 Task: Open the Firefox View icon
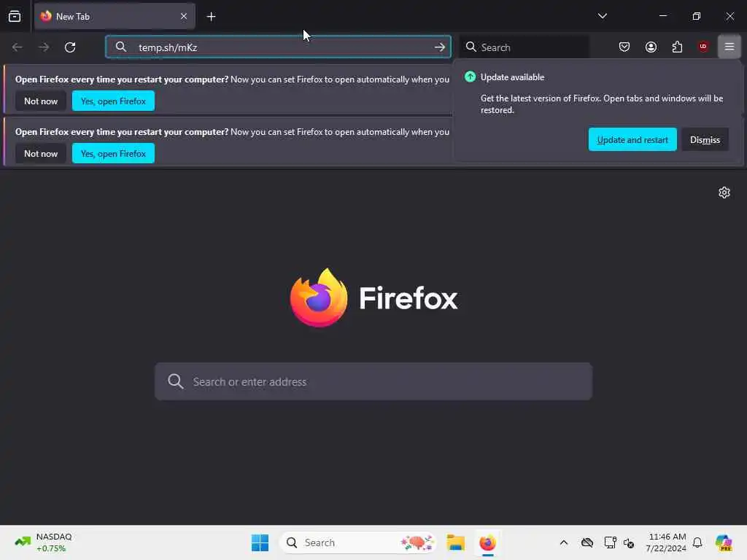click(15, 17)
